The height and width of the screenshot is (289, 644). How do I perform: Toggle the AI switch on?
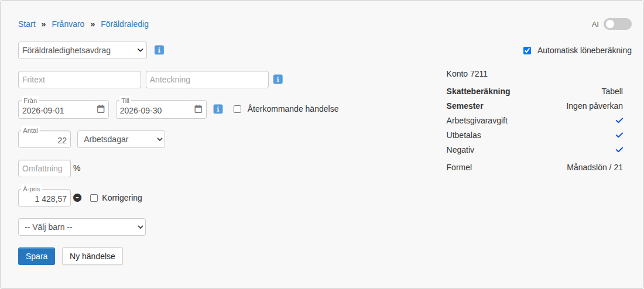(x=617, y=24)
